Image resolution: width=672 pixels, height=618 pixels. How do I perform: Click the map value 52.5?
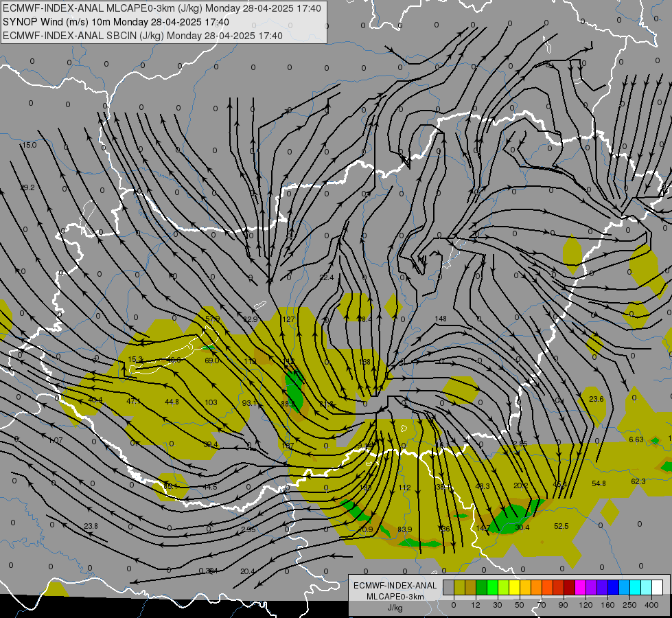(x=561, y=526)
